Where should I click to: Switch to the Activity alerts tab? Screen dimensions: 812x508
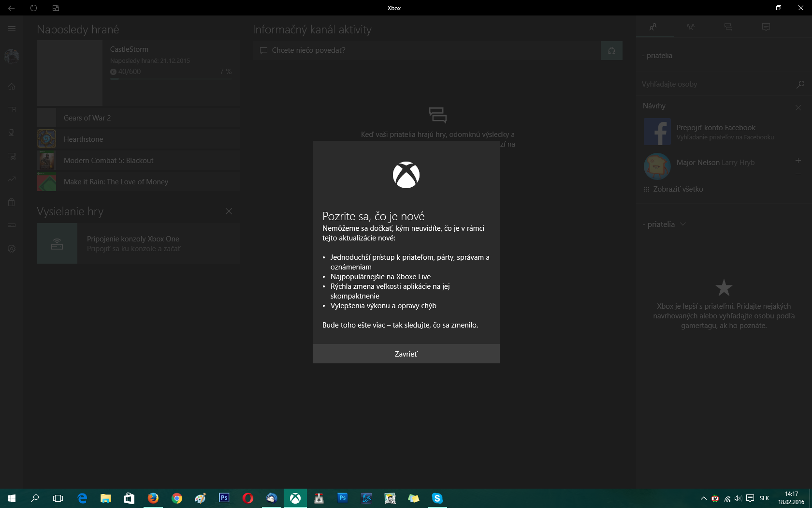766,27
